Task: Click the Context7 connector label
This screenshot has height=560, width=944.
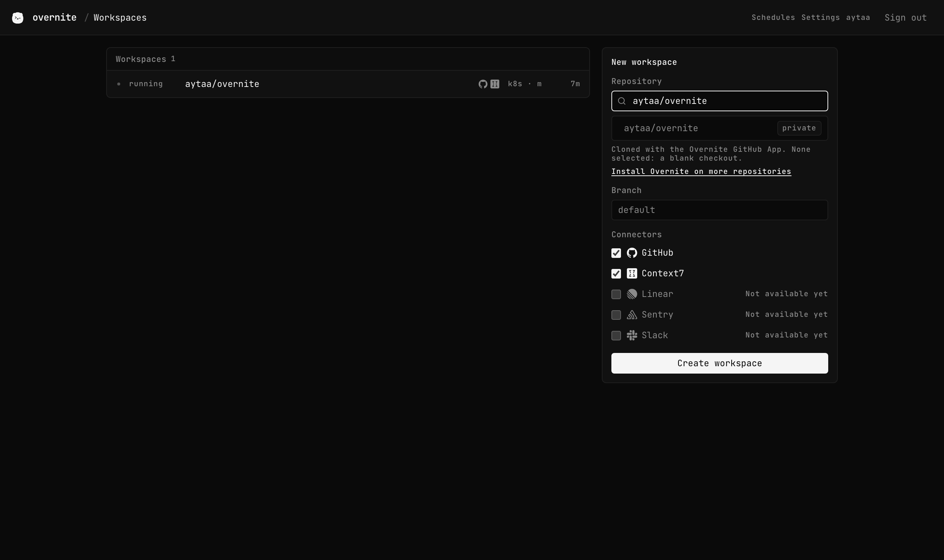Action: click(663, 274)
